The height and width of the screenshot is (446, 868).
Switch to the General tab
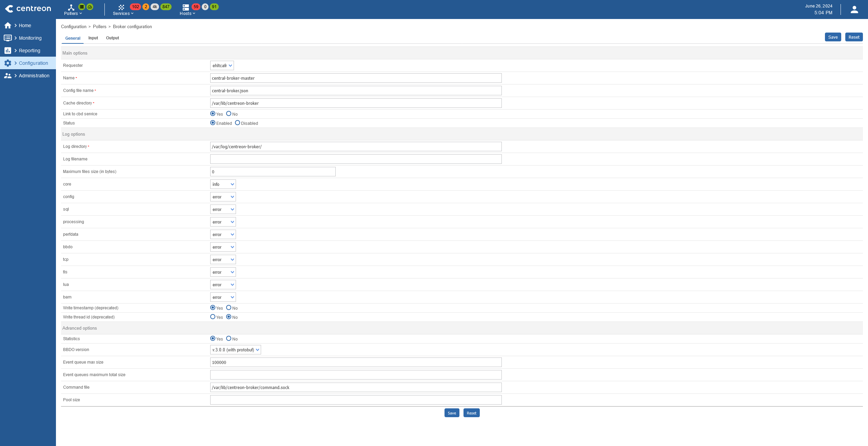(x=73, y=38)
